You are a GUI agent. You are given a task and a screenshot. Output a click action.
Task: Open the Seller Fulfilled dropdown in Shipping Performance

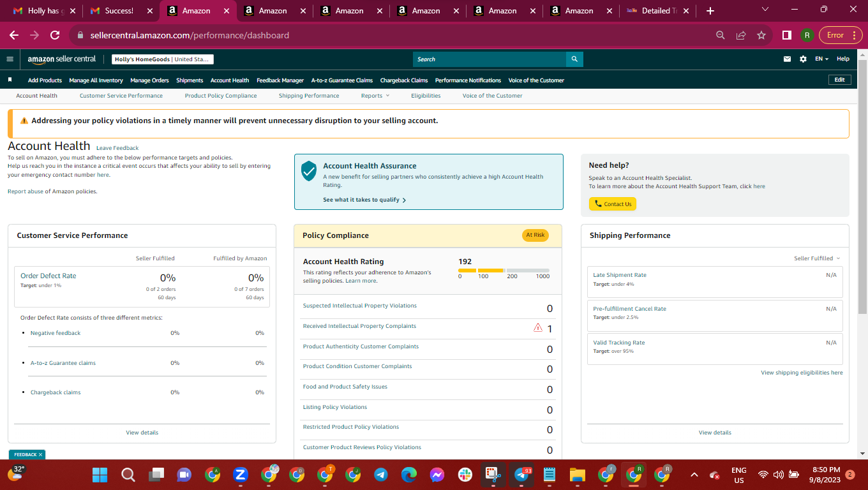[x=817, y=258]
